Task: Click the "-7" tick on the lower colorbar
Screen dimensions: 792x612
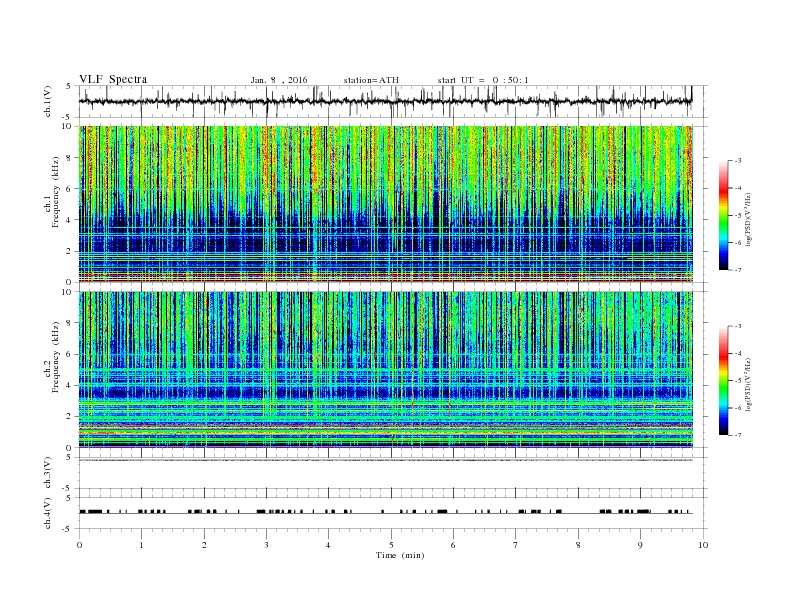Action: point(738,435)
